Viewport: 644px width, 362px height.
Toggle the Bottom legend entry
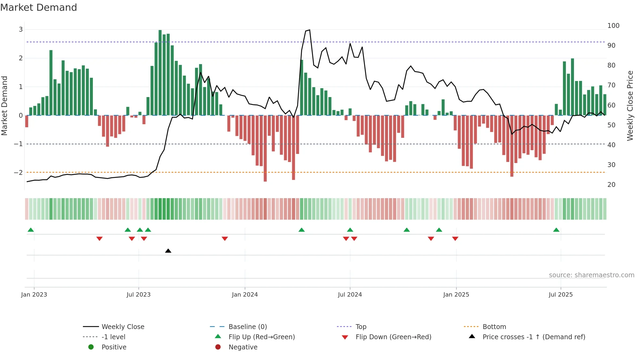click(x=485, y=327)
